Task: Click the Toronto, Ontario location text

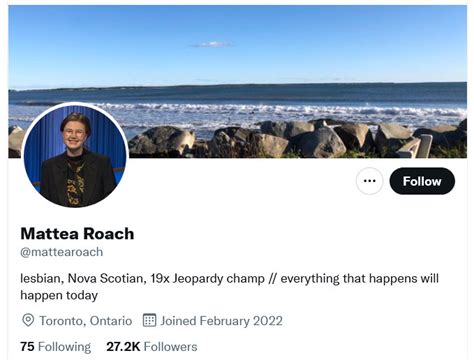Action: (86, 321)
